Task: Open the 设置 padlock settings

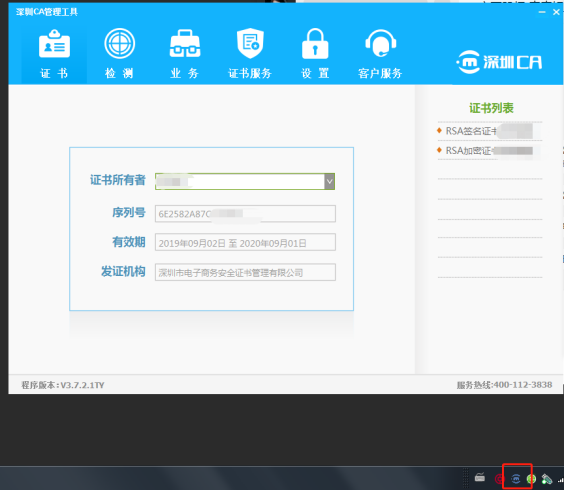Action: pyautogui.click(x=315, y=54)
